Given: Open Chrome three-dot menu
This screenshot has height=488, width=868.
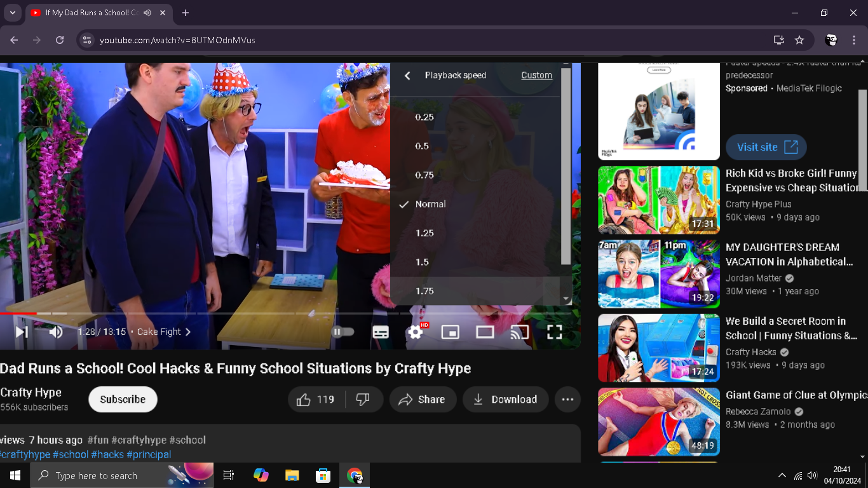Looking at the screenshot, I should [x=854, y=40].
